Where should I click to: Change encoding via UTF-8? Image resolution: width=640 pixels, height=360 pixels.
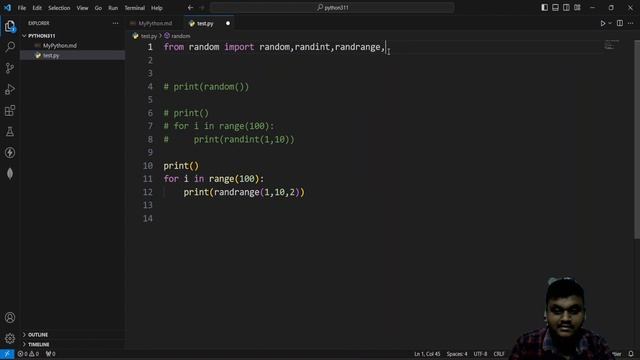click(480, 354)
